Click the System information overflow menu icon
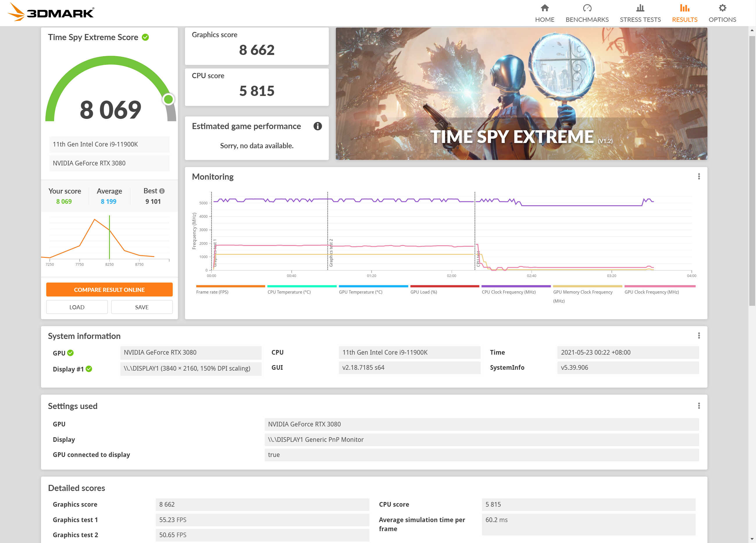Viewport: 756px width, 543px height. coord(700,335)
